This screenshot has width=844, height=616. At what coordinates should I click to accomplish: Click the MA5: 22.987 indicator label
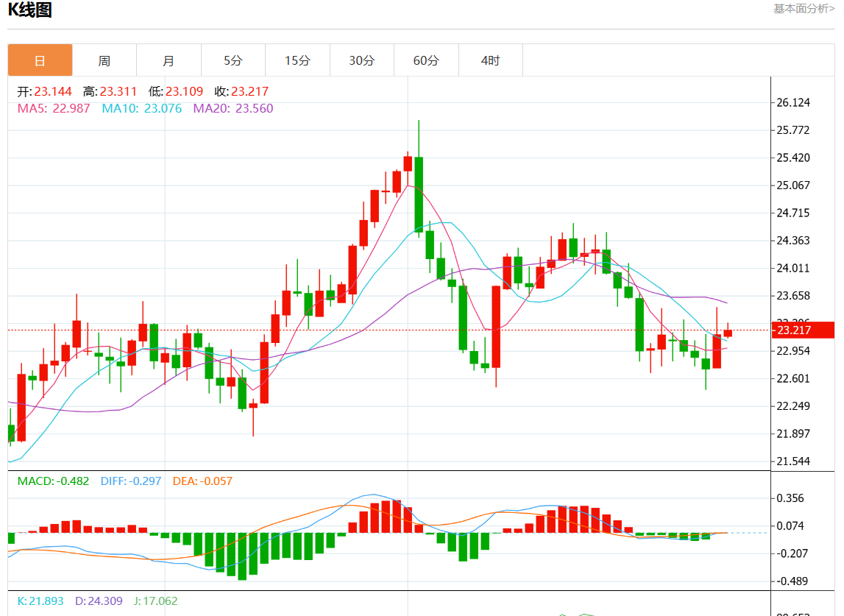tap(54, 108)
